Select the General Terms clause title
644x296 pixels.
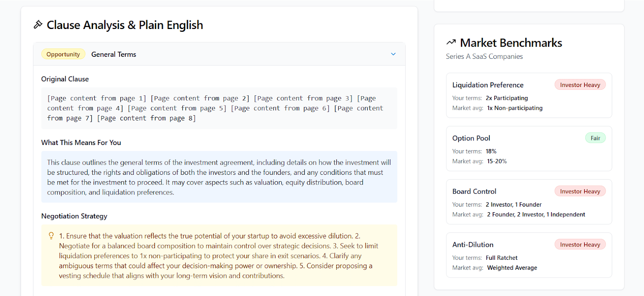[114, 54]
